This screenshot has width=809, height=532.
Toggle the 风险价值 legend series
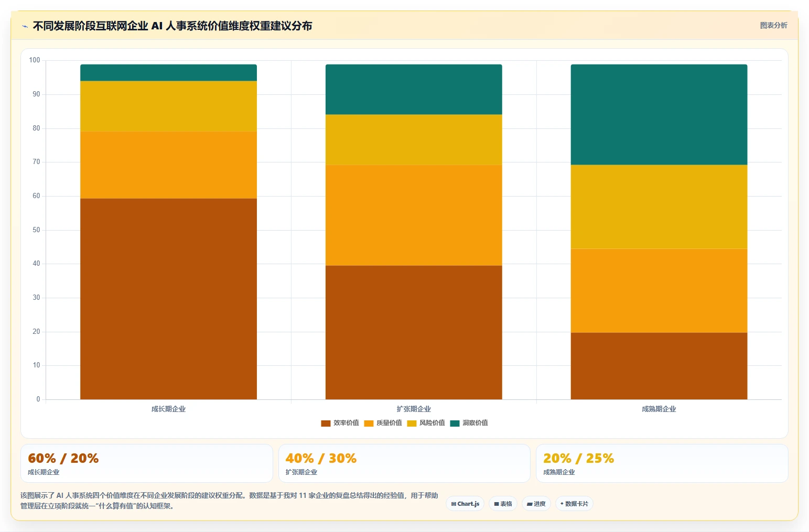pos(426,423)
